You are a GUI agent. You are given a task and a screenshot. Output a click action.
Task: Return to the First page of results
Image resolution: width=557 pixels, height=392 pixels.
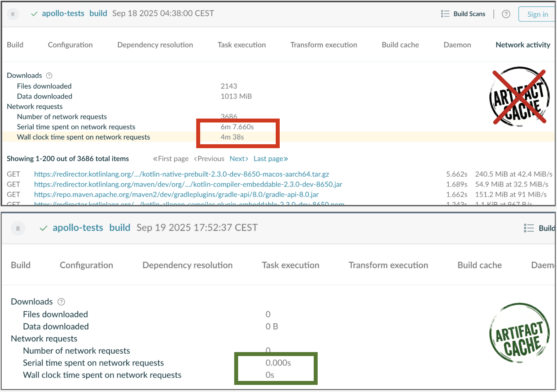coord(171,158)
